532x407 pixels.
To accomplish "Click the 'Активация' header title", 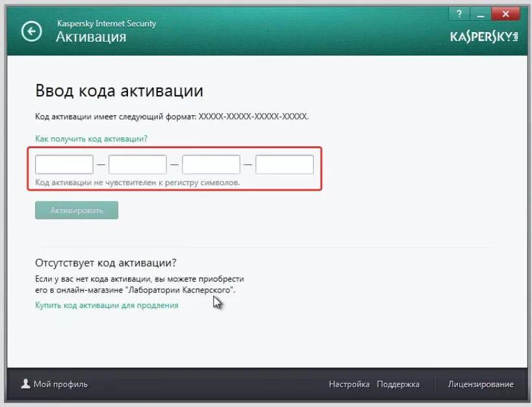I will tap(91, 37).
